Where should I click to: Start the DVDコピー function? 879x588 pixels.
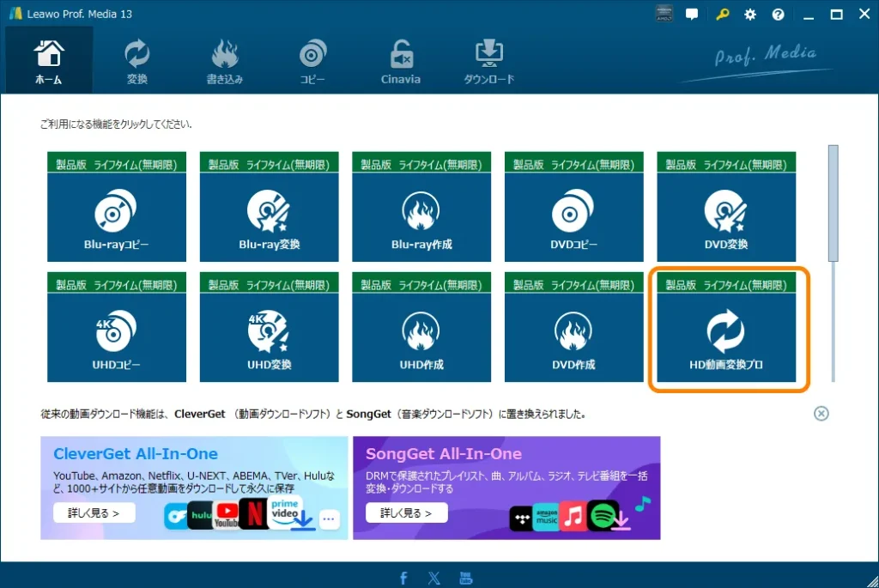click(x=573, y=215)
